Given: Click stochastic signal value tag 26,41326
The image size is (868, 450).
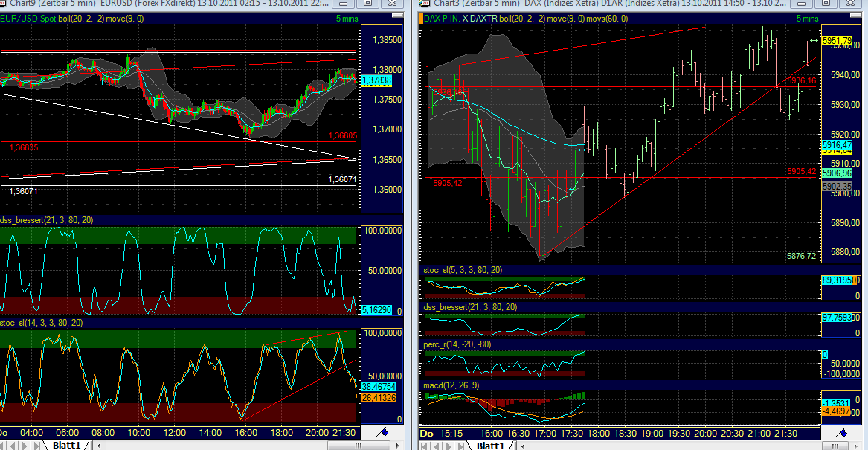Looking at the screenshot, I should (379, 397).
